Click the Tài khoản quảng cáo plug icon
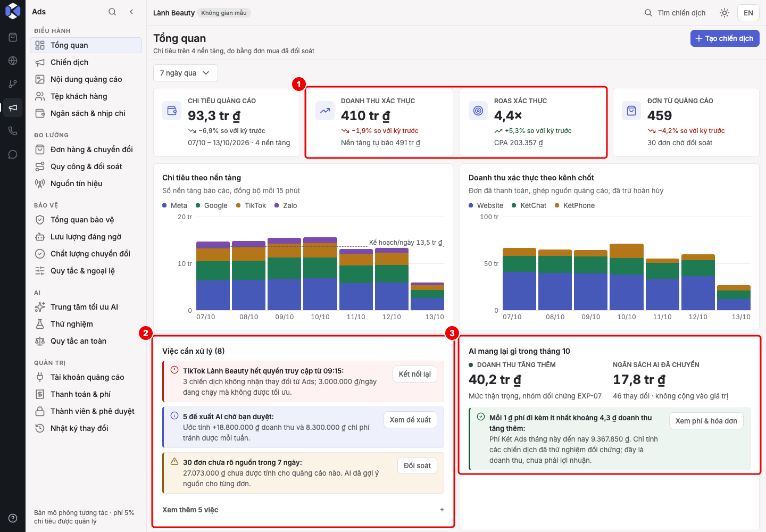Screen dimensions: 766x532 pos(40,377)
